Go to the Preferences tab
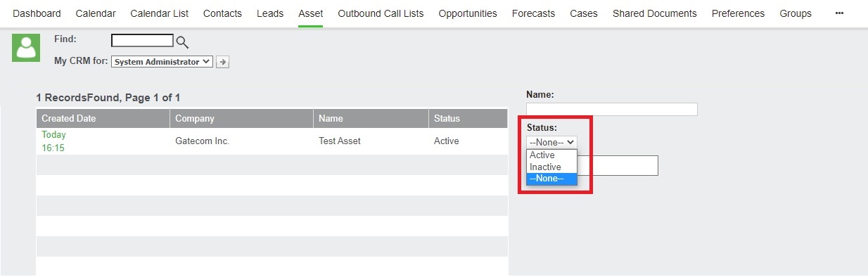 [738, 13]
